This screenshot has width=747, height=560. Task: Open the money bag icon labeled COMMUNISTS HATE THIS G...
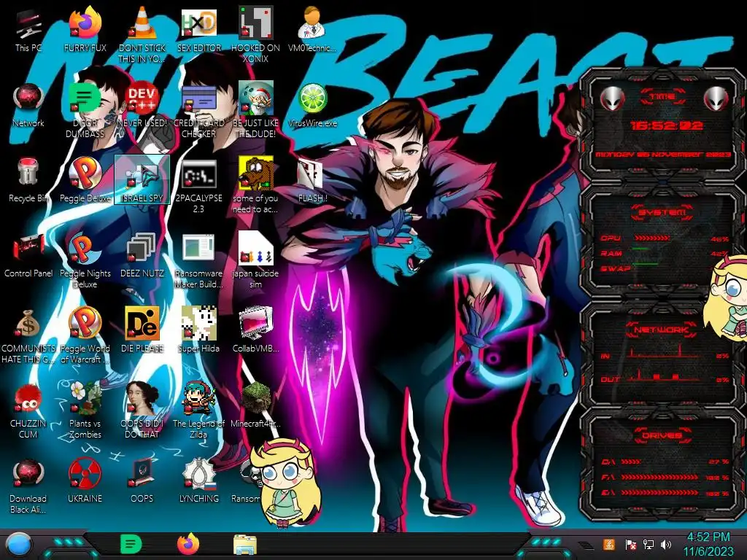click(x=28, y=335)
